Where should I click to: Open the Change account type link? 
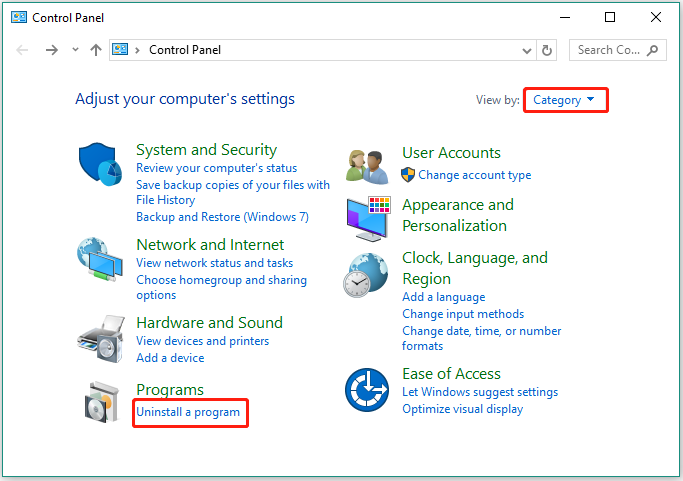pos(475,175)
